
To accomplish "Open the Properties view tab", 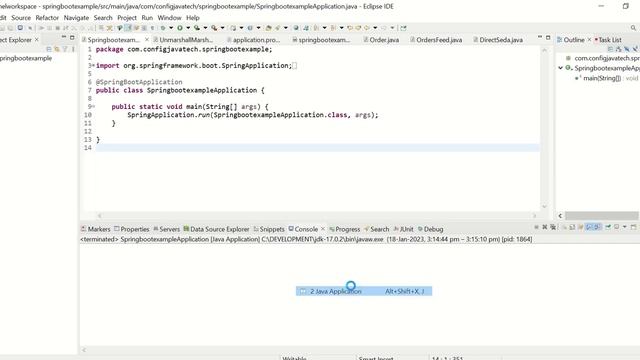I will click(x=131, y=229).
